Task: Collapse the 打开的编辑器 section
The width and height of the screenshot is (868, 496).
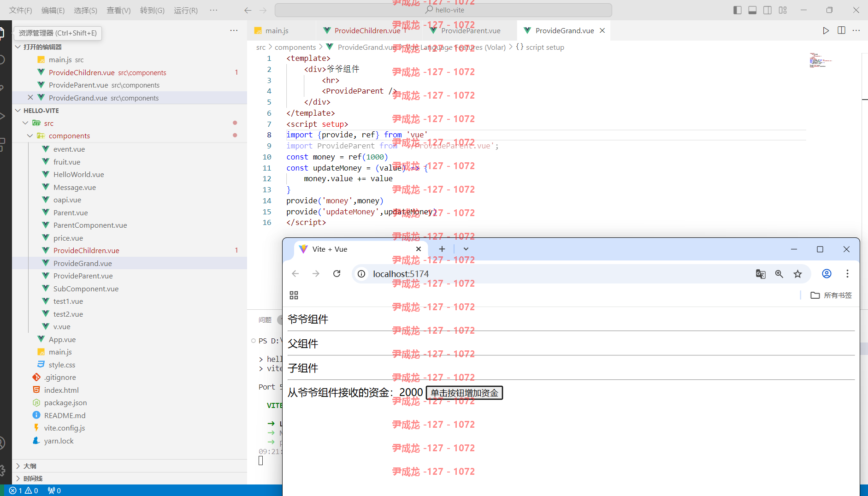Action: click(x=18, y=47)
